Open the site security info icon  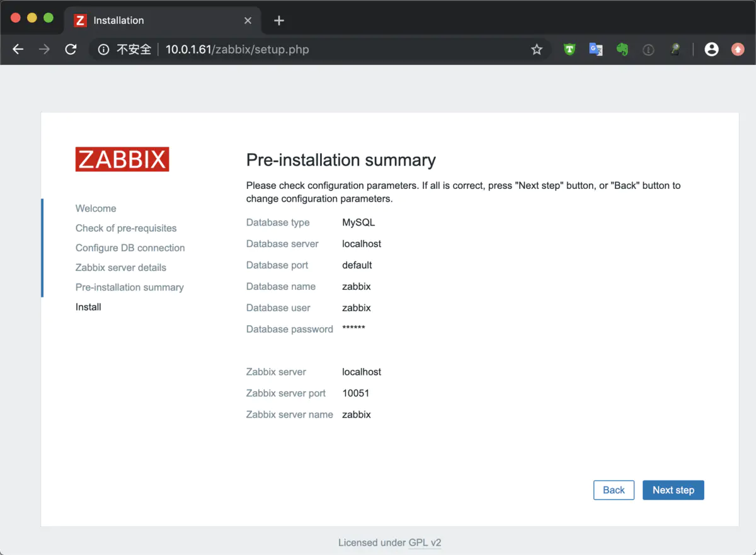pos(103,49)
